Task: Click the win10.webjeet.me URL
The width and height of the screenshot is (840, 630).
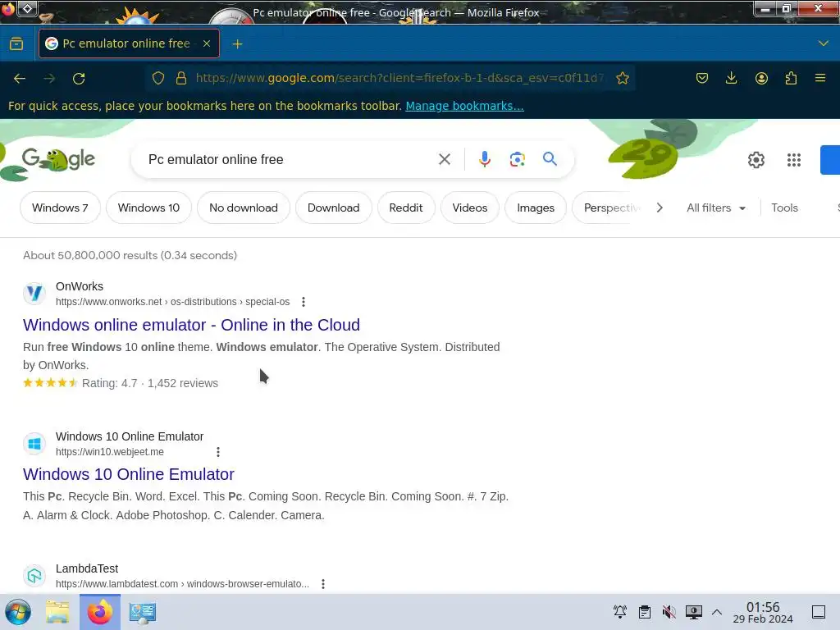Action: [x=110, y=452]
